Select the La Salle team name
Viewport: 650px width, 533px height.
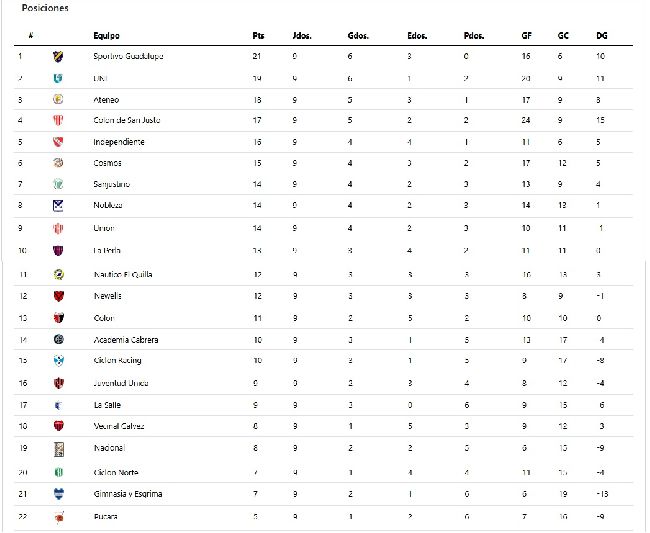[x=107, y=405]
